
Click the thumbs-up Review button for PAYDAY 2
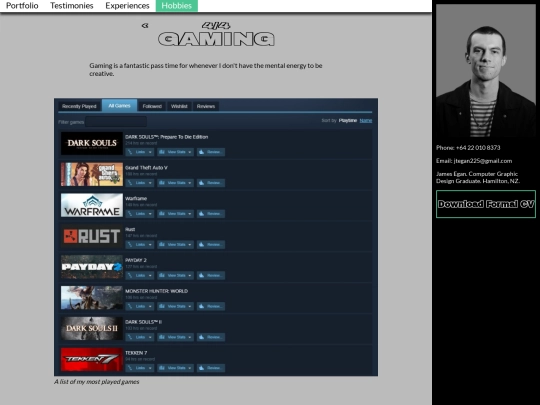click(211, 276)
